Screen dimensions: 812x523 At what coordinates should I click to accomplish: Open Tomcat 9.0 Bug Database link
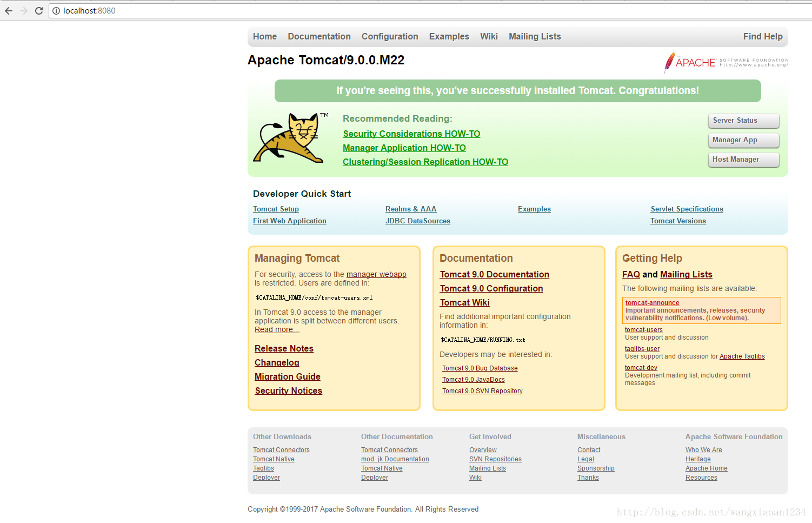[480, 369]
